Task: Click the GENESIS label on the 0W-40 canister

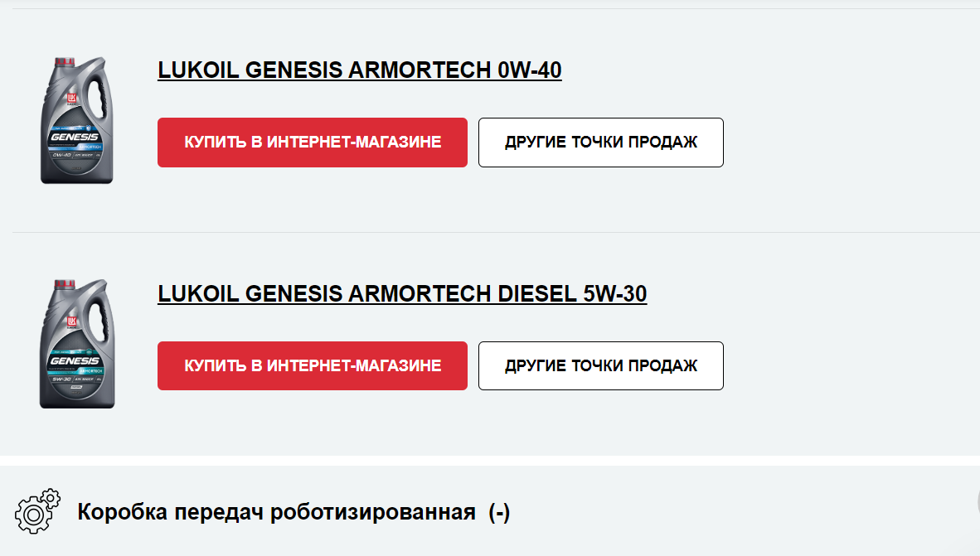Action: coord(75,137)
